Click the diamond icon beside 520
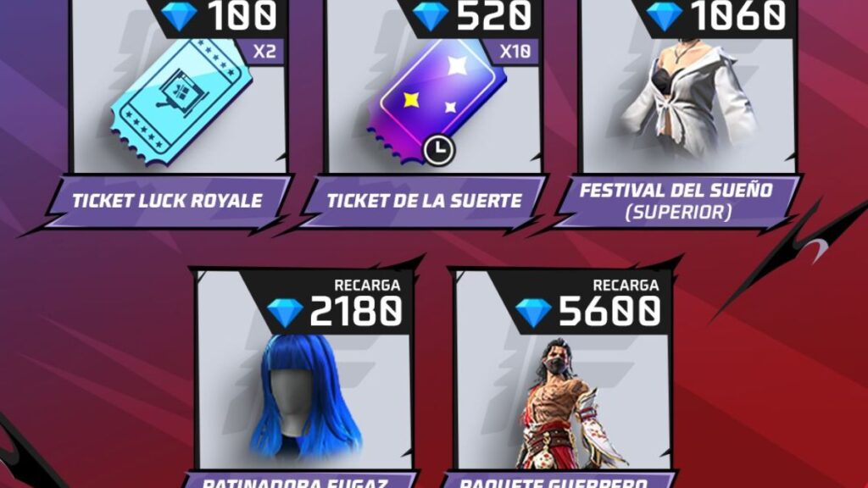Screen dimensions: 868x488 (x=430, y=17)
